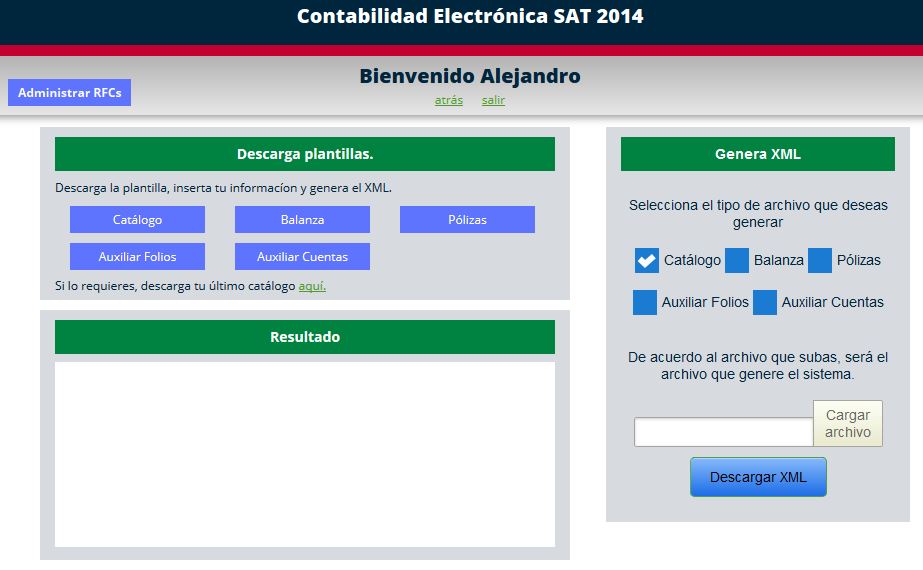Screen dimensions: 923x570
Task: Click inside the Resultado output area
Action: (x=305, y=454)
